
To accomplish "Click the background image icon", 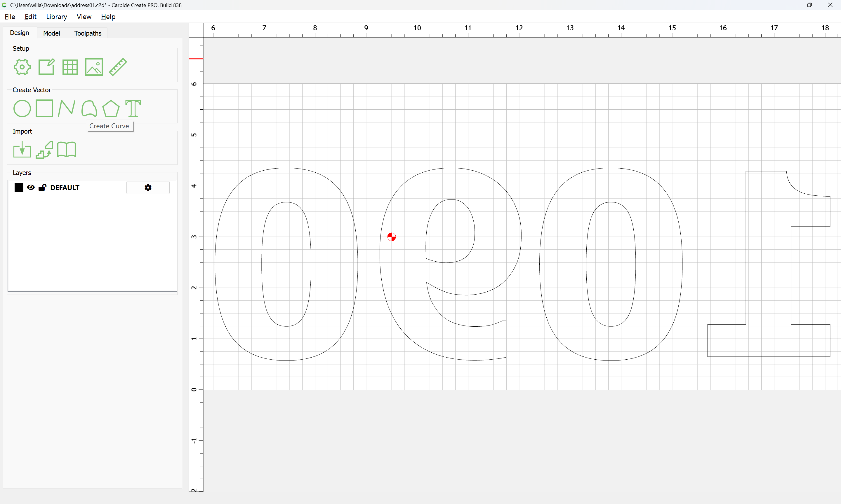I will point(94,67).
